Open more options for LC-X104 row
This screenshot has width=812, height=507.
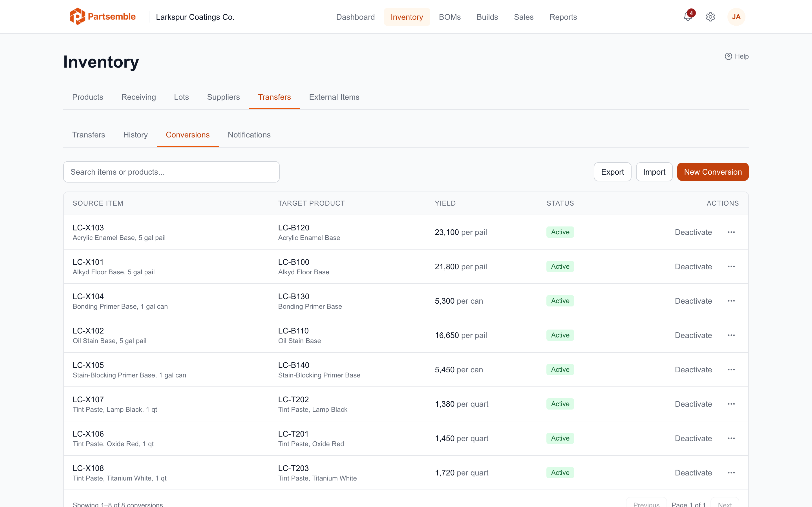point(731,301)
